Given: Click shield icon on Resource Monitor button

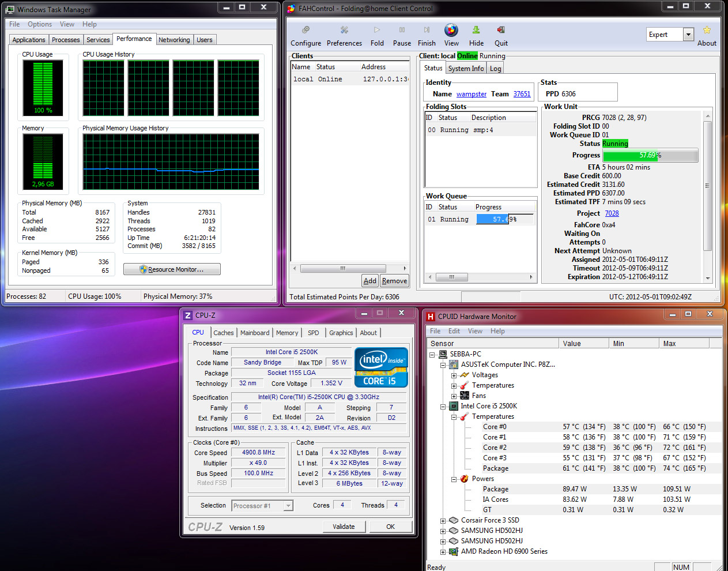Looking at the screenshot, I should (x=143, y=269).
